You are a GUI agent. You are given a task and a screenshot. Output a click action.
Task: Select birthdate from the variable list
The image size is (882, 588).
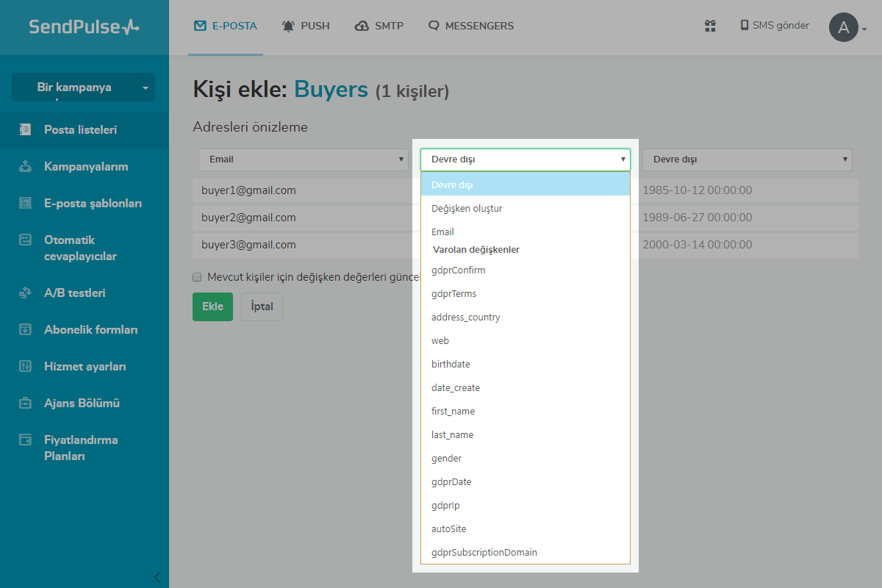point(451,365)
